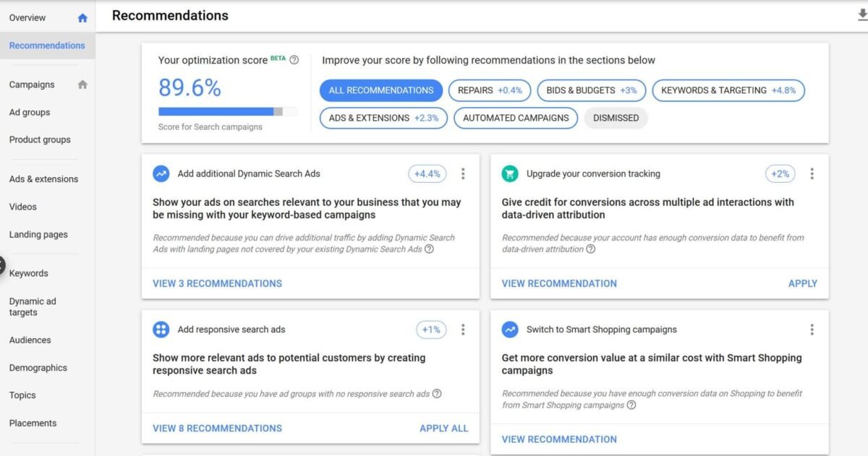
Task: Click View 3 Recommendations link
Action: [x=217, y=283]
